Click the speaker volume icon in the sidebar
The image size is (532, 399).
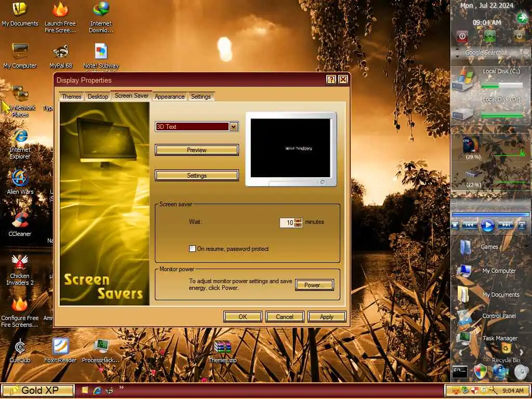tap(522, 372)
